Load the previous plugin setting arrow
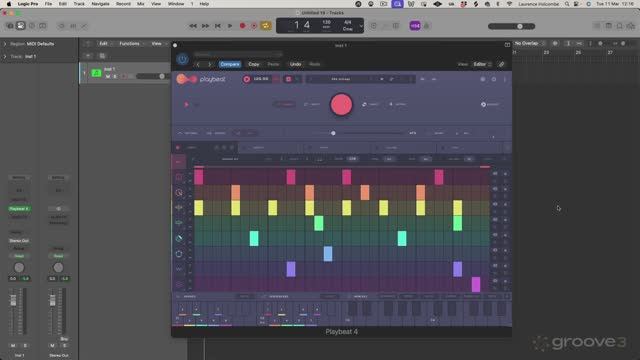 198,64
